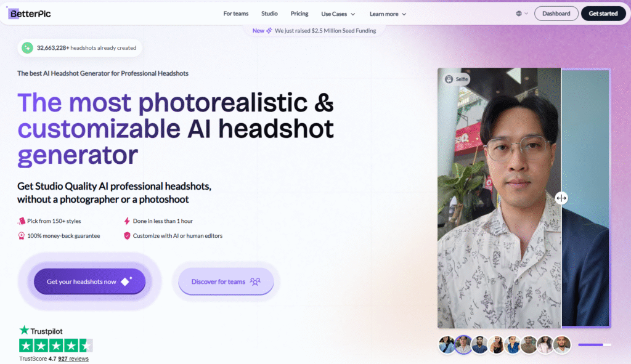Click the green plus icon on the headshots counter badge
The height and width of the screenshot is (364, 631).
click(x=26, y=47)
